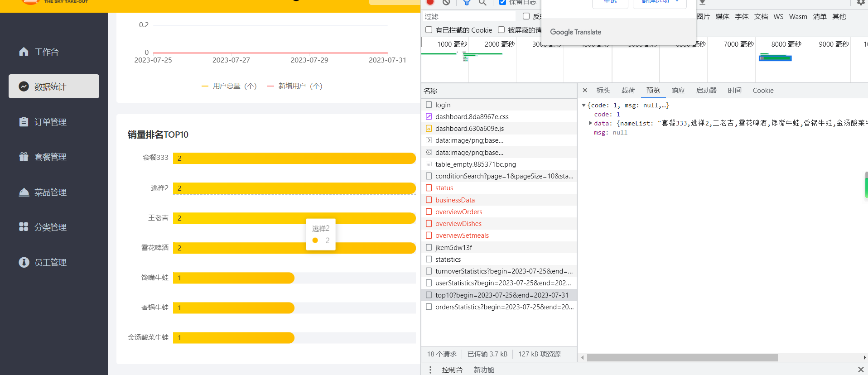Filter requests by 清单 type
The width and height of the screenshot is (868, 375).
pyautogui.click(x=820, y=16)
